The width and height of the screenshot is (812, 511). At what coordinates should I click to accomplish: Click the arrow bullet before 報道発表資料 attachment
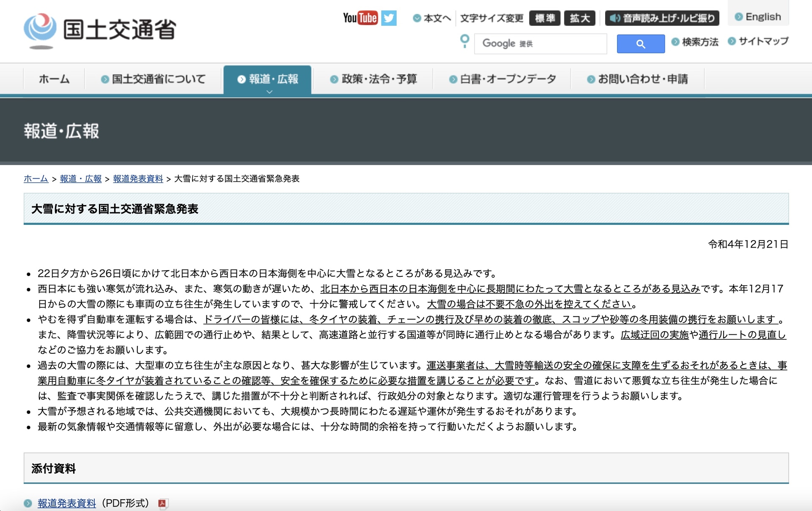click(28, 503)
